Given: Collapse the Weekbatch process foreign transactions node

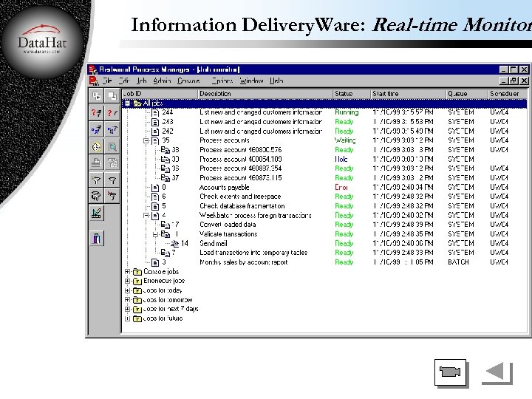Looking at the screenshot, I should [146, 216].
